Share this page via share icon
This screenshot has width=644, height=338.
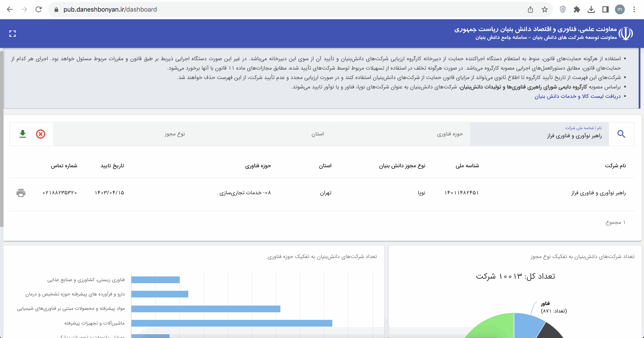point(530,9)
